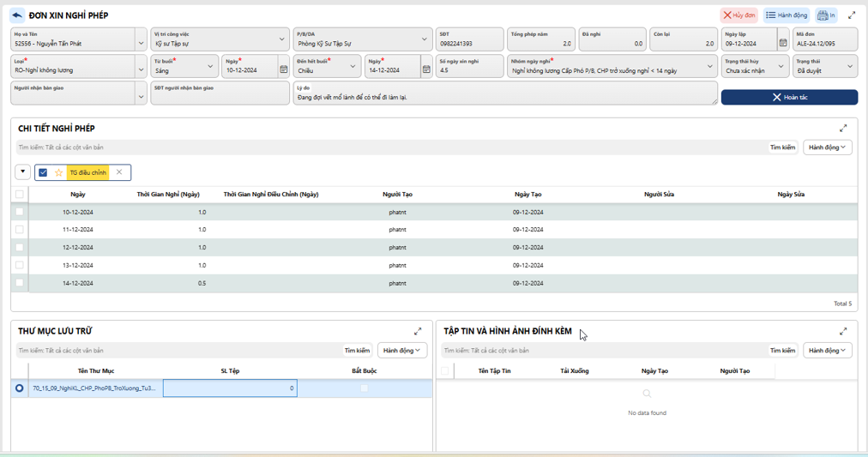Viewport: 868px width, 457px height.
Task: Expand the leave form to fullscreen at top right
Action: click(x=852, y=15)
